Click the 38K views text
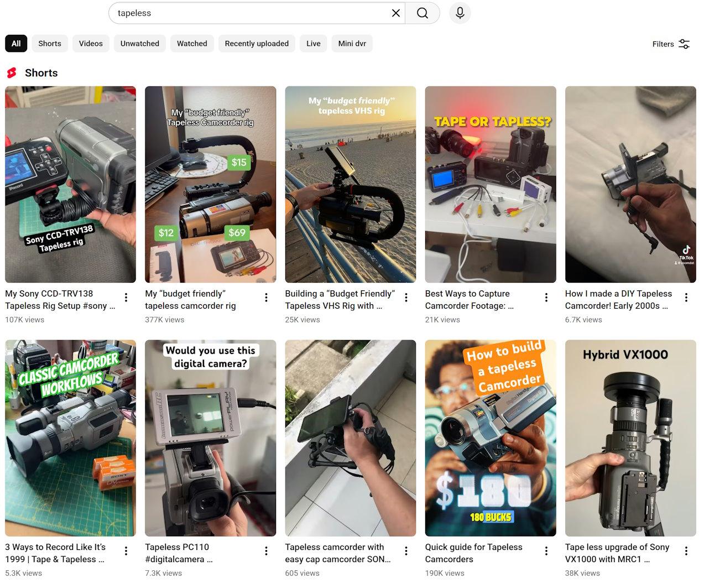Viewport: 704px width, 588px height. click(x=582, y=573)
